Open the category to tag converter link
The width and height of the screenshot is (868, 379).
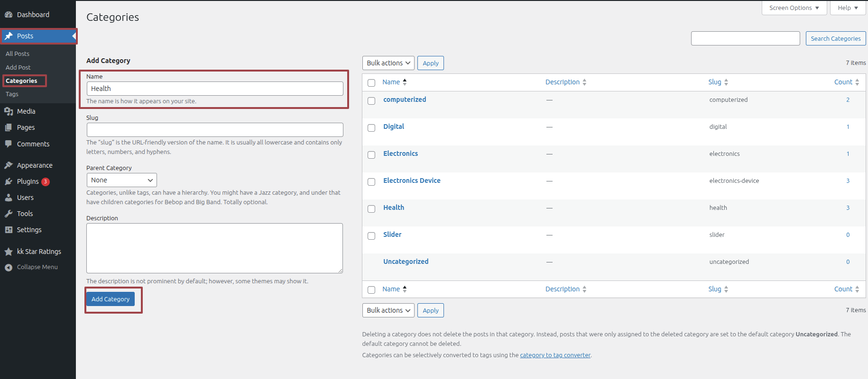tap(555, 355)
